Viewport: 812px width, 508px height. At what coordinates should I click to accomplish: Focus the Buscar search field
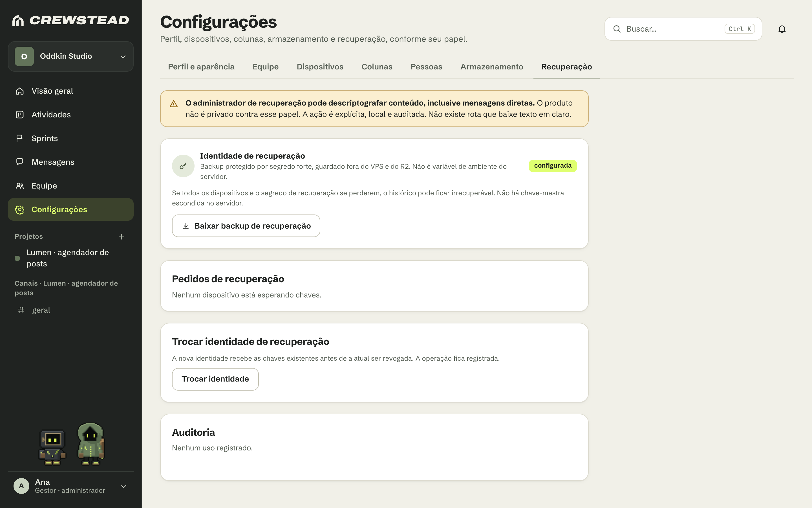(683, 29)
